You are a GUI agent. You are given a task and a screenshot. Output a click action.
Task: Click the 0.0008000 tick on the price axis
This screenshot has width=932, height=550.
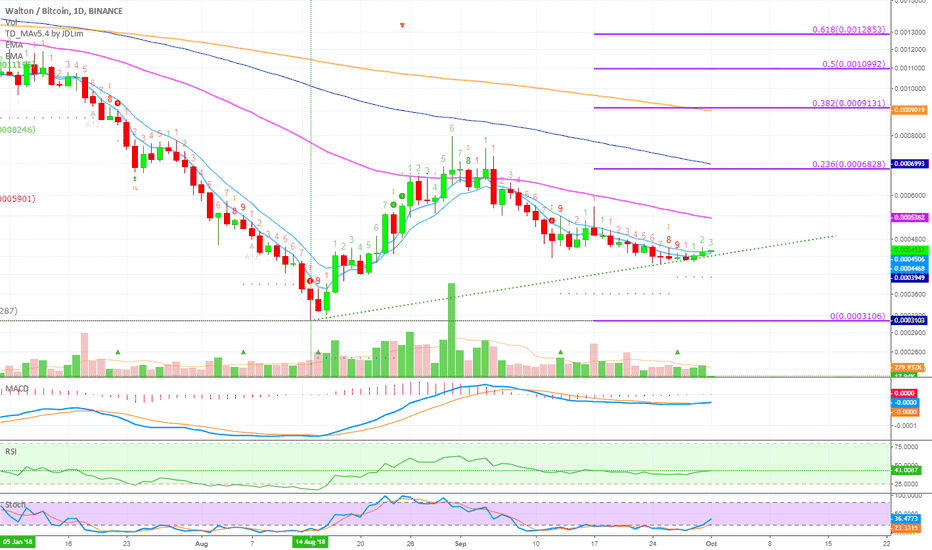pyautogui.click(x=910, y=136)
